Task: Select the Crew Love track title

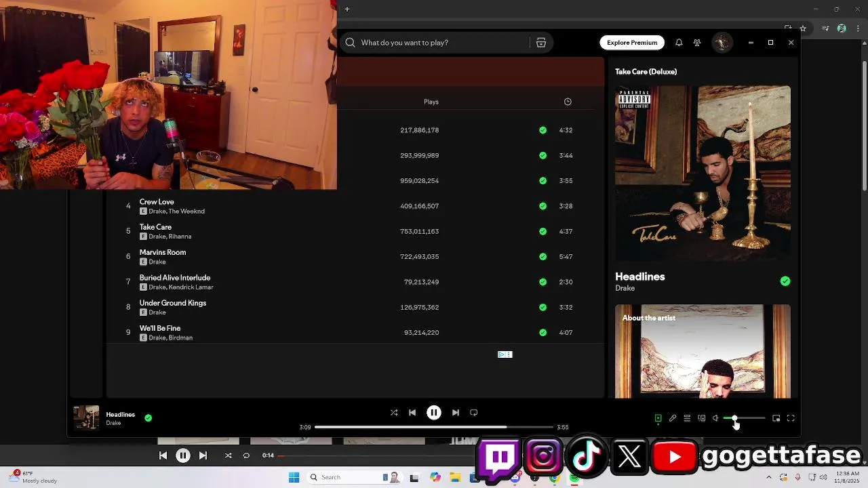Action: [157, 202]
